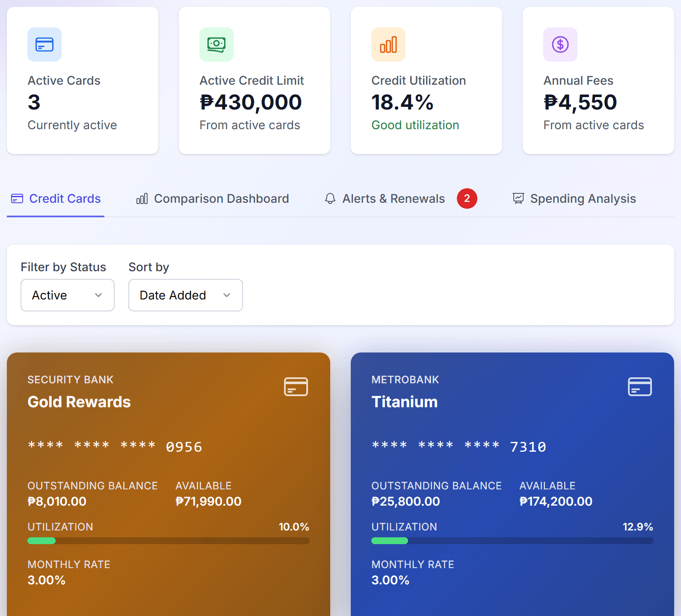This screenshot has width=681, height=616.
Task: Click the bell icon next to Alerts & Renewals
Action: [x=330, y=198]
